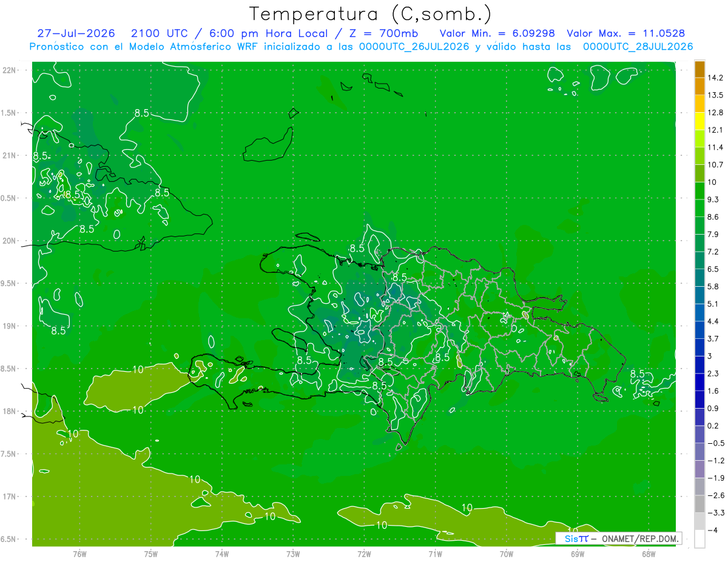Screen dimensions: 728x562
Task: Click the "17N" latitude axis label
Action: coord(9,497)
